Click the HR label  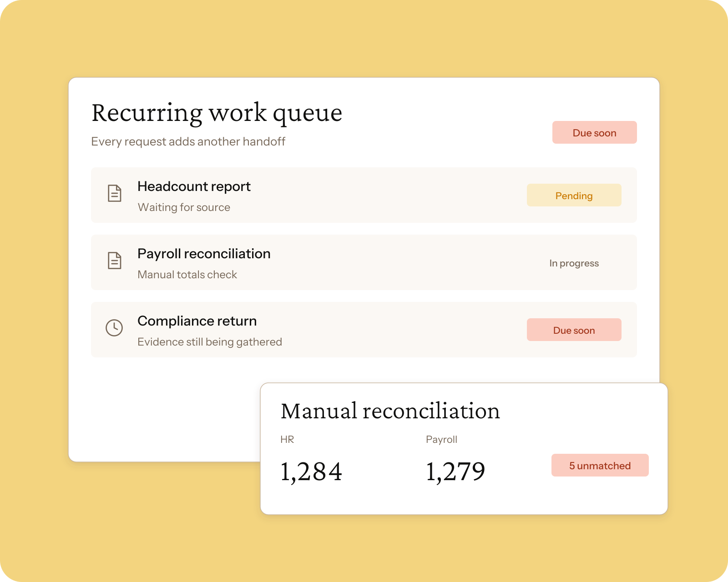pos(287,439)
